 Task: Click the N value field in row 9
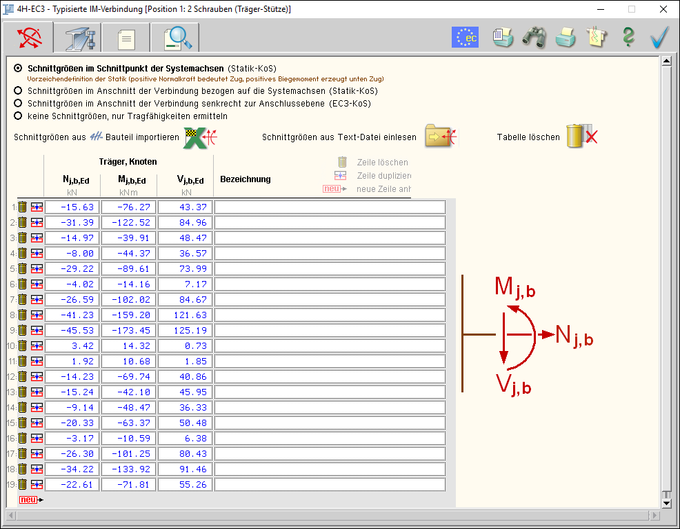coord(71,314)
